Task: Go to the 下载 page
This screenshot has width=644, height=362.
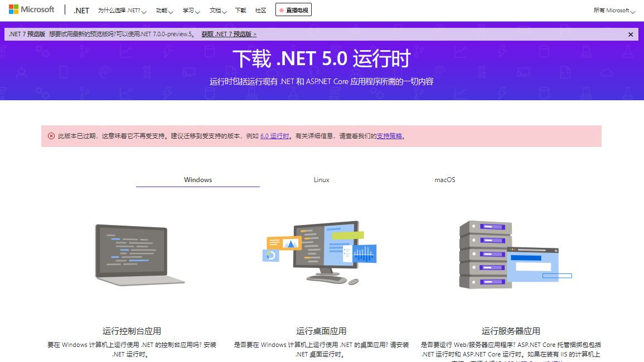Action: pos(240,11)
